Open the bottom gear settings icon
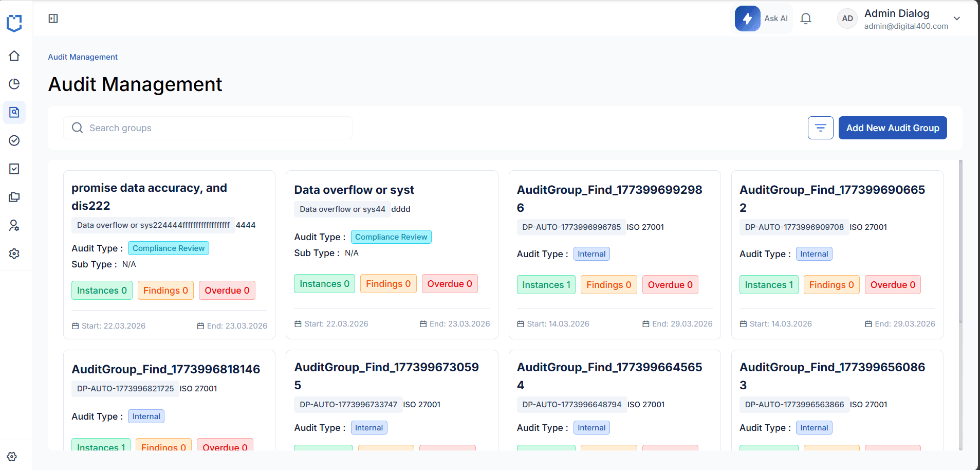Screen dimensions: 980x470 [x=12, y=457]
